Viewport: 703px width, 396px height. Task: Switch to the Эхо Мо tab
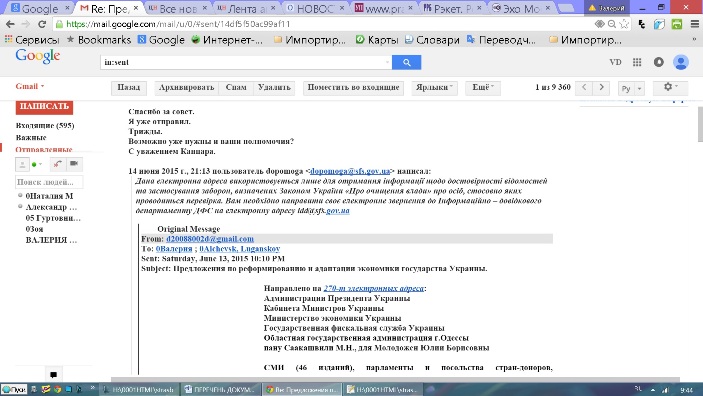[521, 8]
